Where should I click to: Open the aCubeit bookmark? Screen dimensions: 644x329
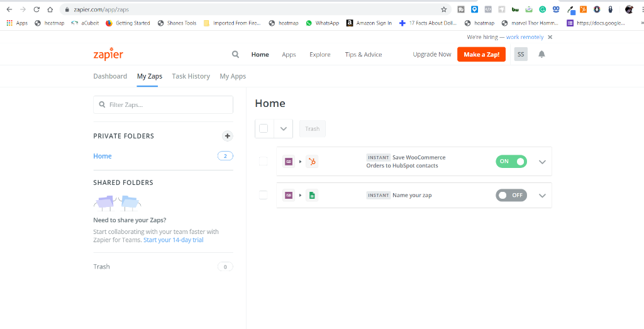pos(85,23)
